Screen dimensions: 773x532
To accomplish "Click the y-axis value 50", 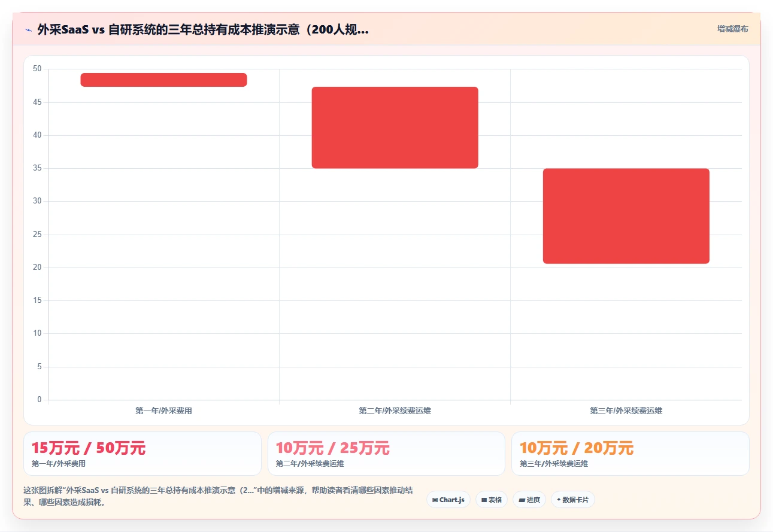I will [x=37, y=69].
